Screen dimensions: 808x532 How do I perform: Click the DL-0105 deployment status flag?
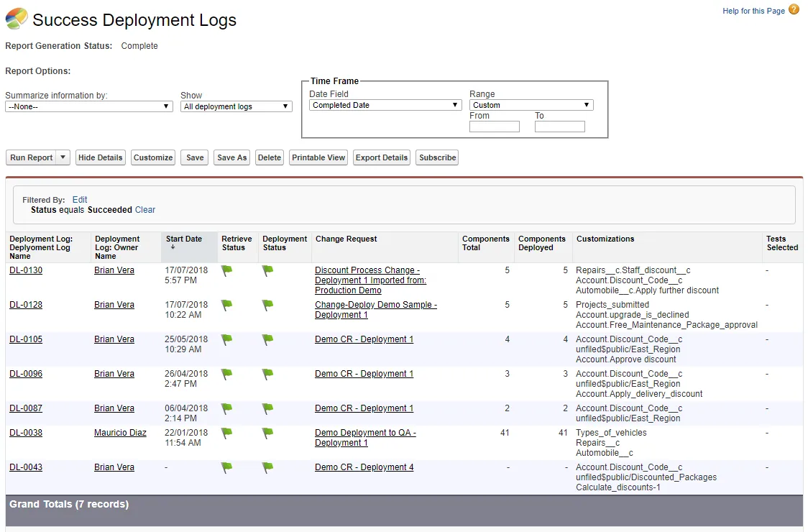[267, 340]
